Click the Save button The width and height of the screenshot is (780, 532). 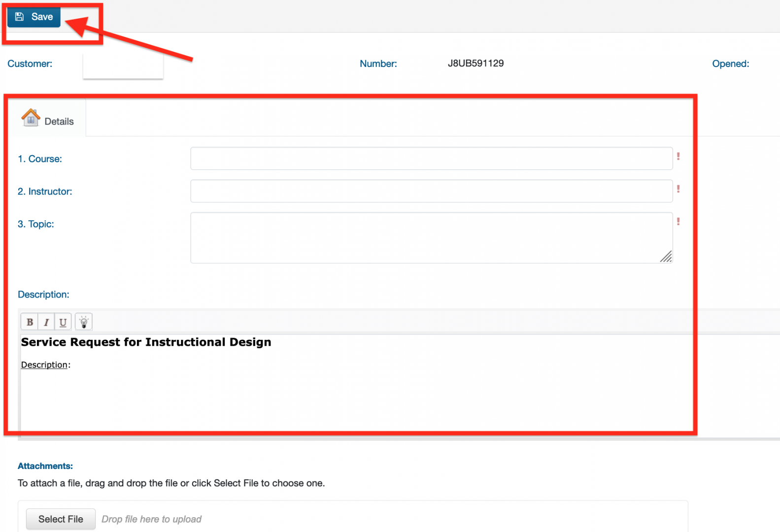(x=34, y=17)
